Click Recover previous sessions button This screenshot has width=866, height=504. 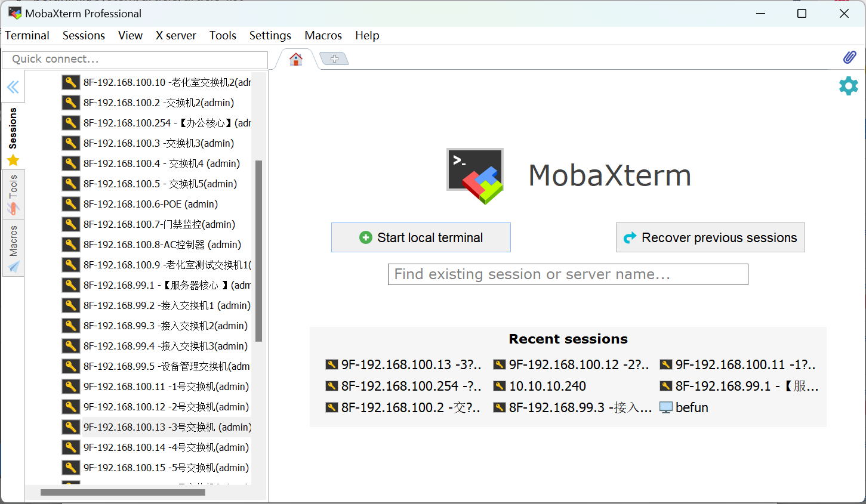pyautogui.click(x=710, y=237)
